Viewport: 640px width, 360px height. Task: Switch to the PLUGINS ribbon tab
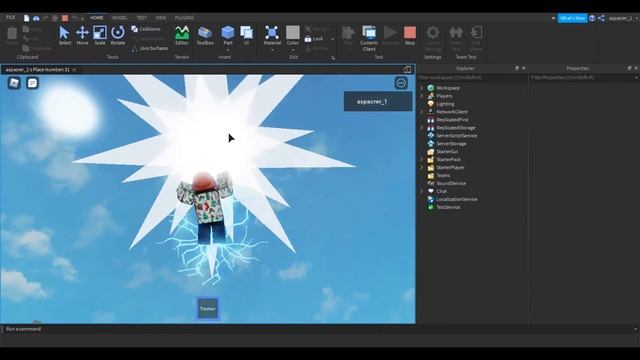(184, 18)
